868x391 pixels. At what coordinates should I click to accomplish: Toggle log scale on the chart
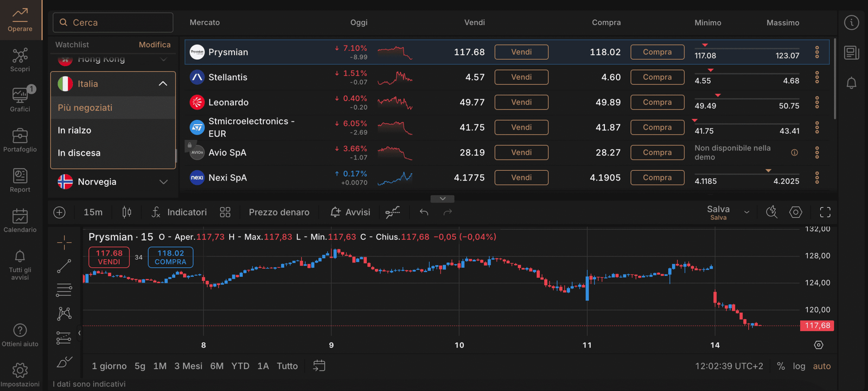pyautogui.click(x=799, y=366)
